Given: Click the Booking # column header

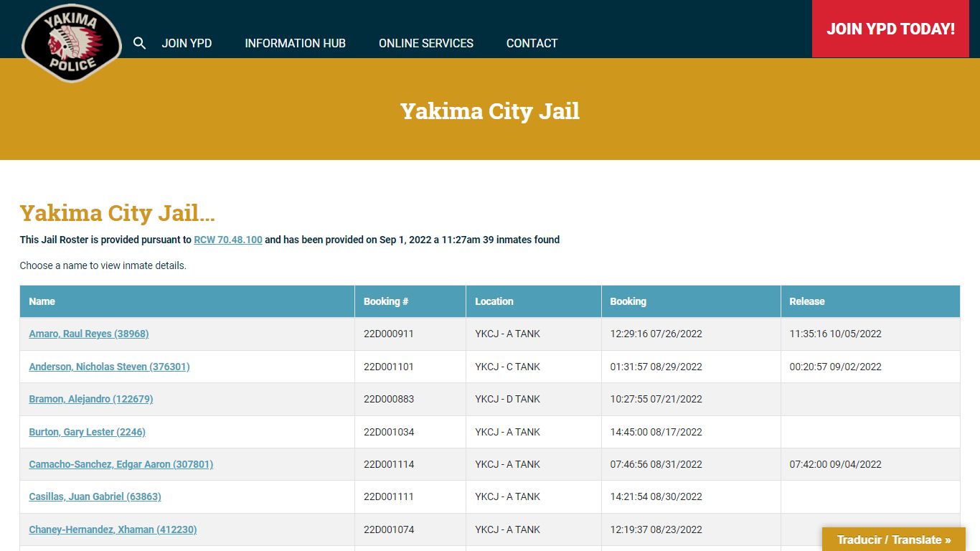Looking at the screenshot, I should 410,301.
